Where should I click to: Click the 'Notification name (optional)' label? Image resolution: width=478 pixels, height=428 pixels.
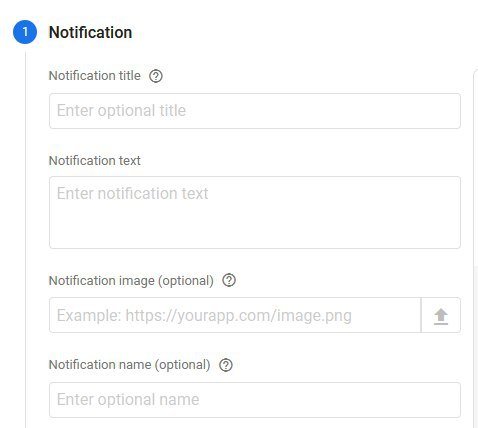129,365
